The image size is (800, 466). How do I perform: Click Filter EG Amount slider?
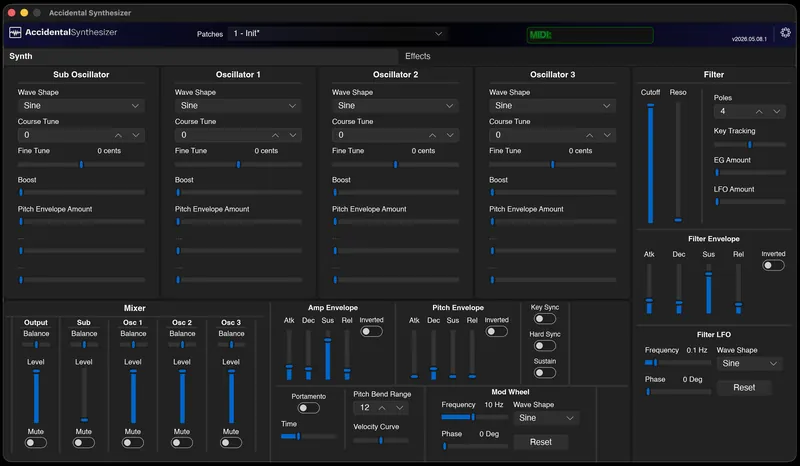(749, 173)
